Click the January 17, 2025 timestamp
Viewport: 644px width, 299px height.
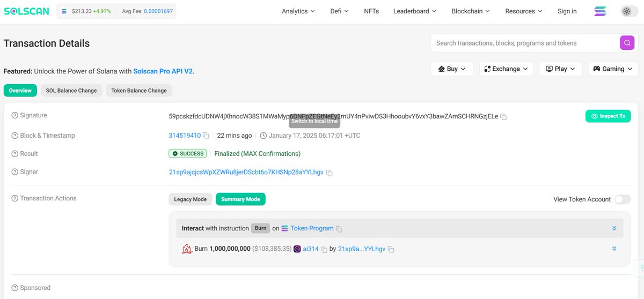pos(314,136)
